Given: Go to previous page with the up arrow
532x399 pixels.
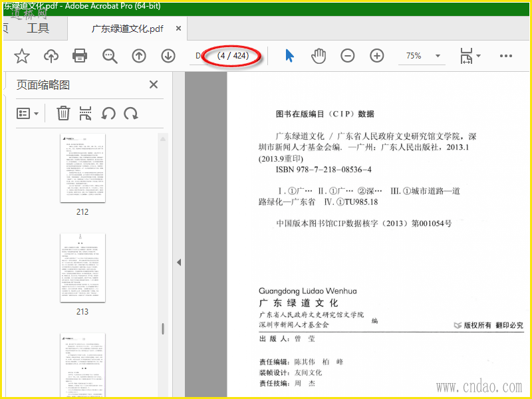Looking at the screenshot, I should click(139, 56).
